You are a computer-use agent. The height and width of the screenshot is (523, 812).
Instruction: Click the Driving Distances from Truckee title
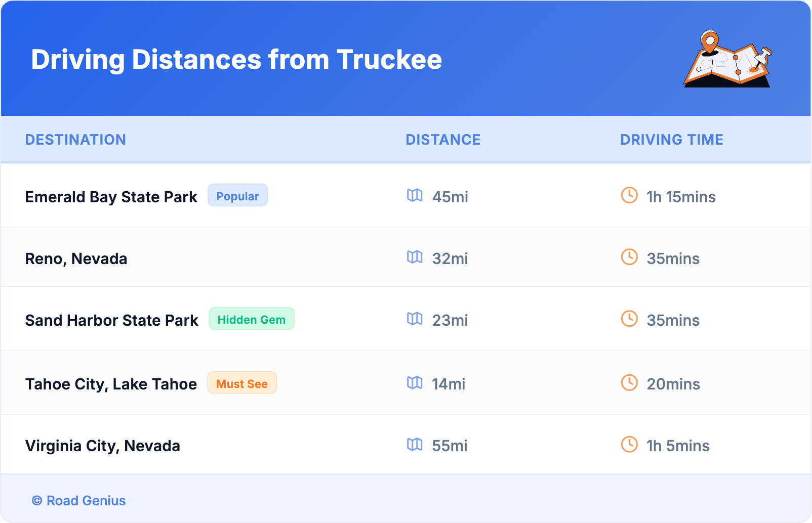[236, 60]
